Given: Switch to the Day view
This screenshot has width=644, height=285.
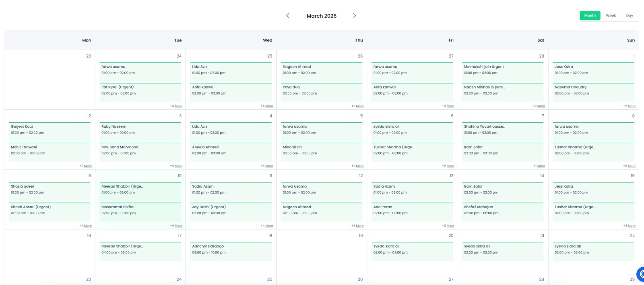Looking at the screenshot, I should [x=630, y=16].
